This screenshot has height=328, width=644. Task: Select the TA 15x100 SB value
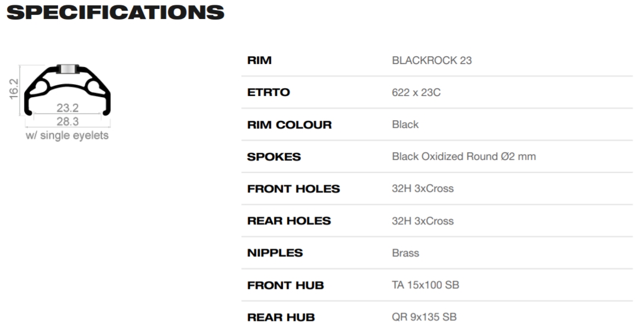(x=426, y=285)
